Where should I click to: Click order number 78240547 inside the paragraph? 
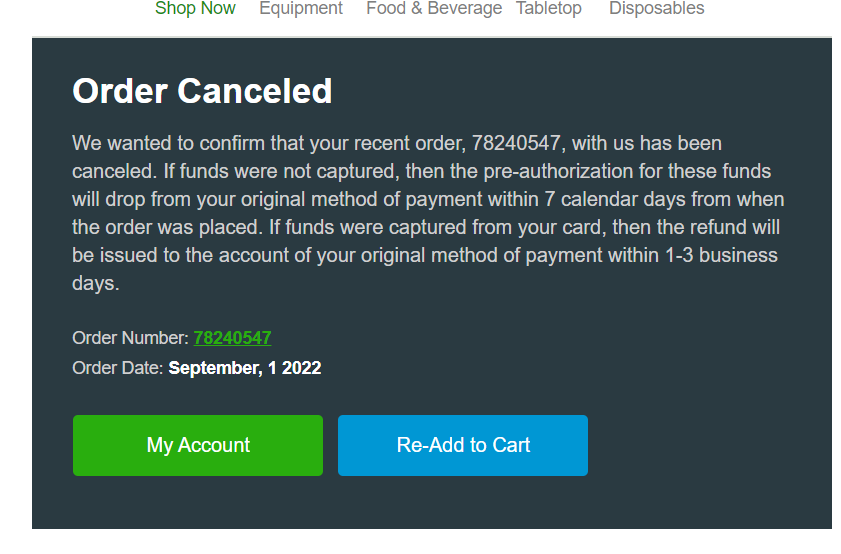tap(517, 143)
